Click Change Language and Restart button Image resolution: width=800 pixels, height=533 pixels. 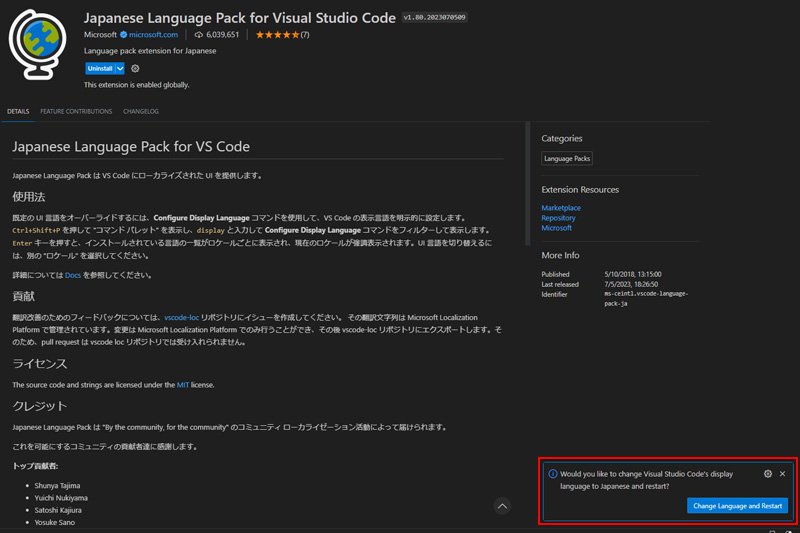737,506
